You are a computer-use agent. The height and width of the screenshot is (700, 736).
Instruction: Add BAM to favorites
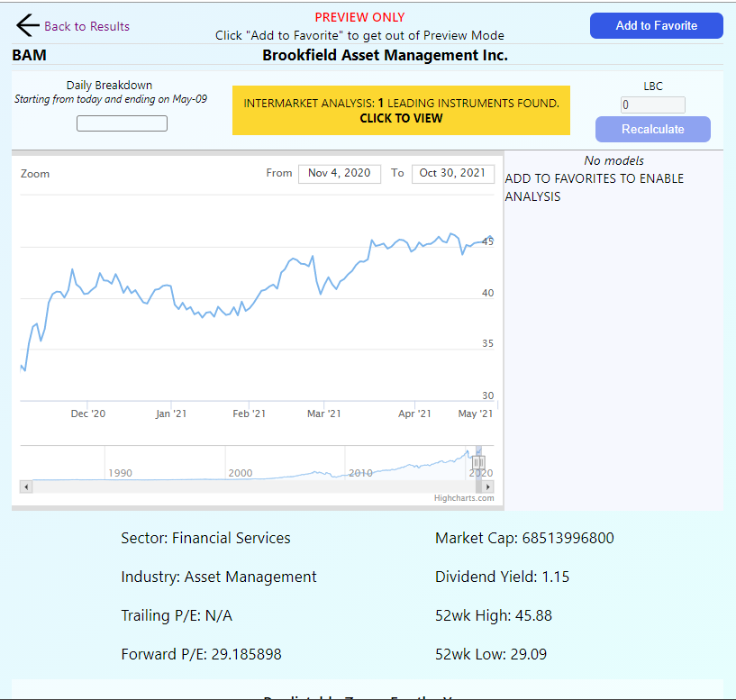[656, 26]
